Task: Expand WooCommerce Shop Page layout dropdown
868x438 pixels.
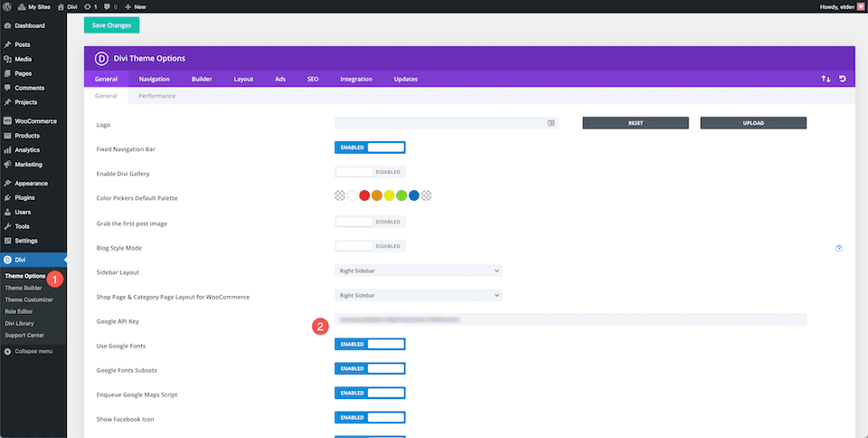Action: point(418,295)
